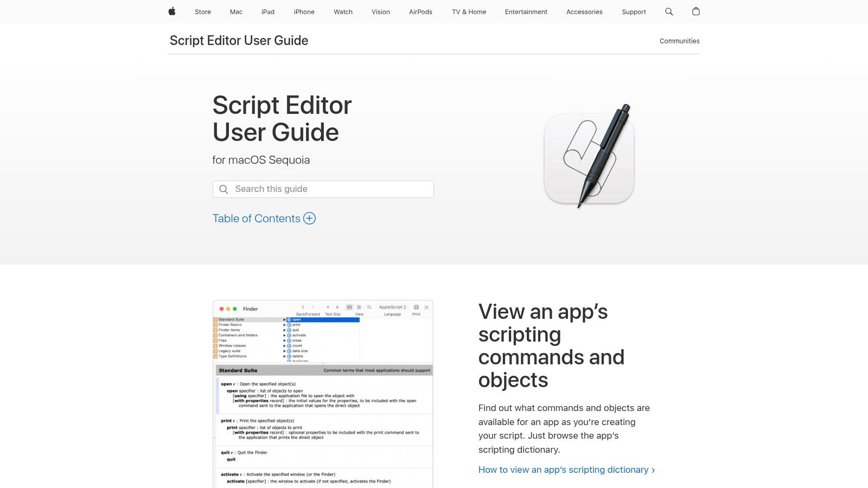Open the Vision menu
Viewport: 868px width, 488px height.
[381, 12]
